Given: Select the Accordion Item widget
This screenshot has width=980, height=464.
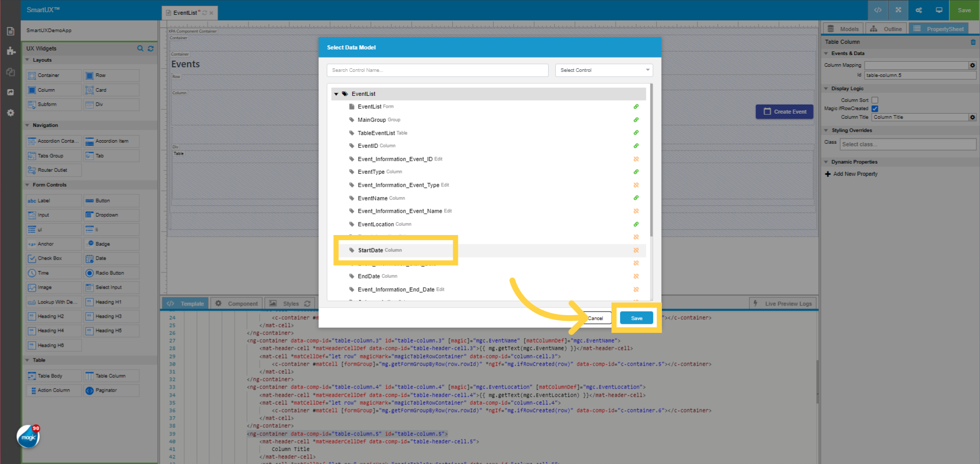Looking at the screenshot, I should (x=111, y=141).
